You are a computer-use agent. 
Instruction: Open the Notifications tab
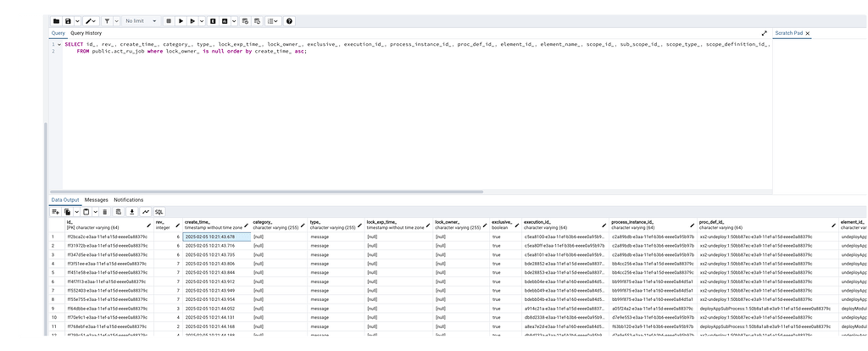(128, 199)
